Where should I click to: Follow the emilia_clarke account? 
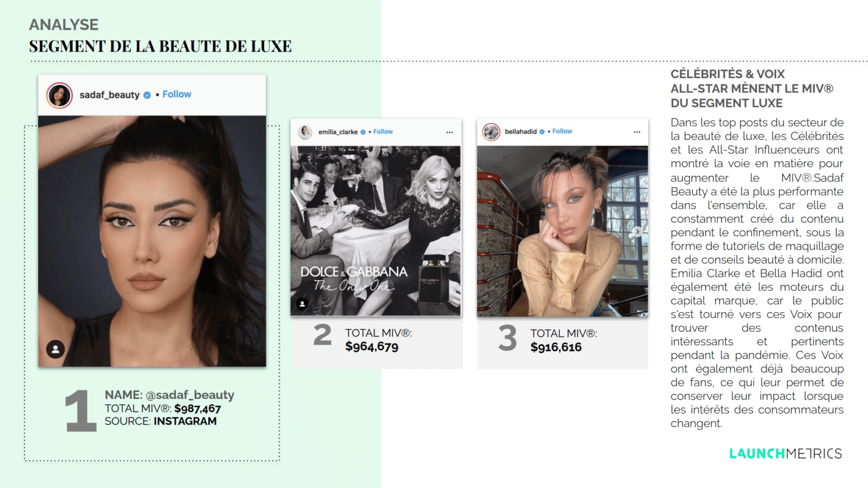click(x=383, y=131)
